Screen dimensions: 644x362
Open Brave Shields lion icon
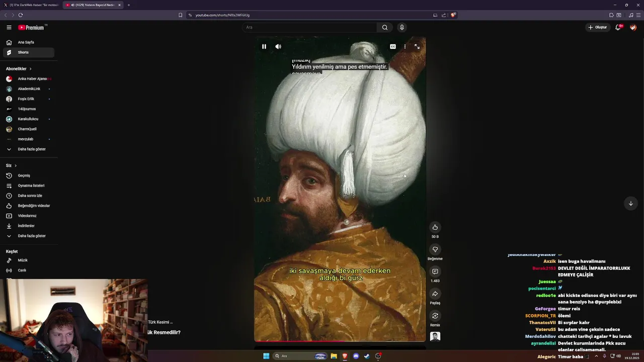coord(453,15)
